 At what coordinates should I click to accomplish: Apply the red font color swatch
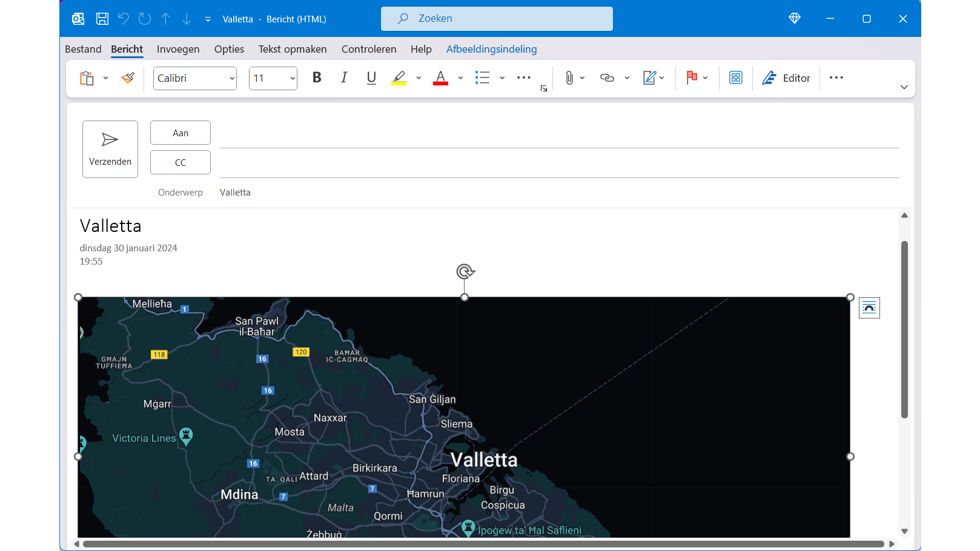click(440, 78)
